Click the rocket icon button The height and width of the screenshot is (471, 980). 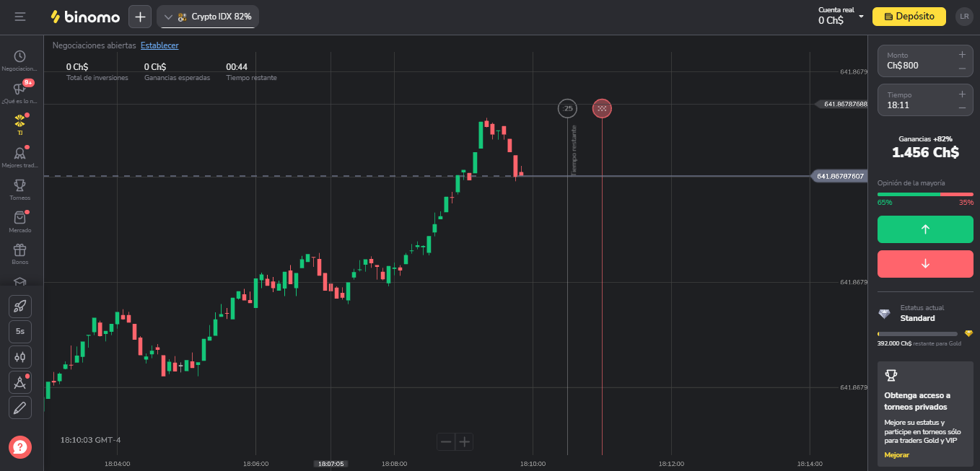(20, 306)
